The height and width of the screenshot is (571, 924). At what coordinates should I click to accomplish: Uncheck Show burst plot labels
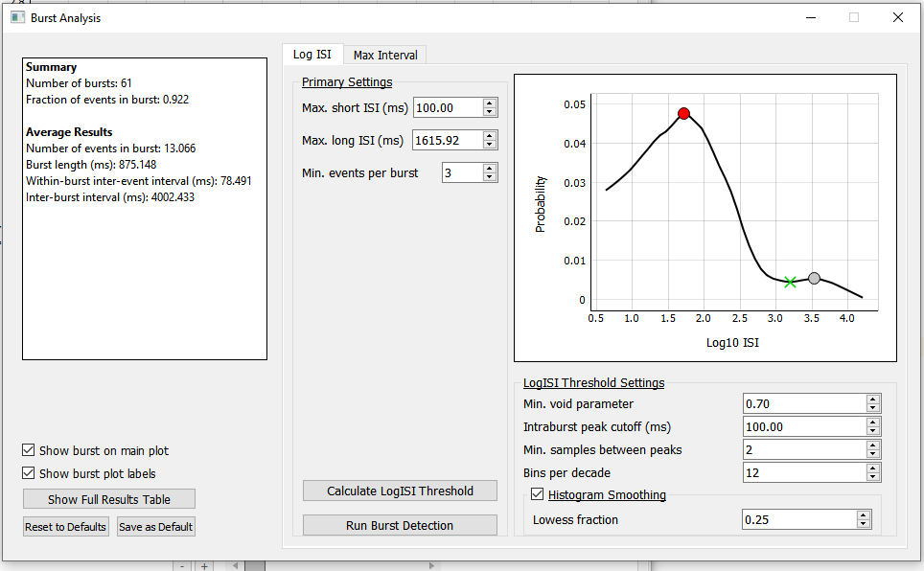(x=29, y=473)
